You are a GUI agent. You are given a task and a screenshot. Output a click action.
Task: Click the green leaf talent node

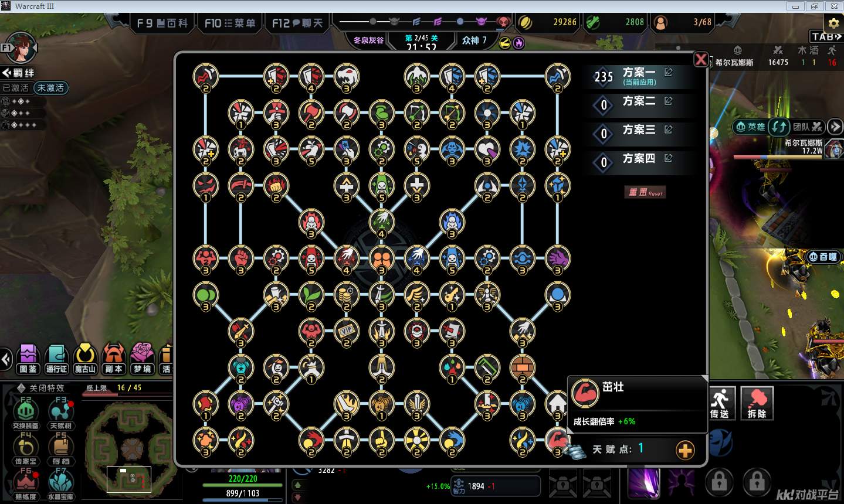coord(311,295)
